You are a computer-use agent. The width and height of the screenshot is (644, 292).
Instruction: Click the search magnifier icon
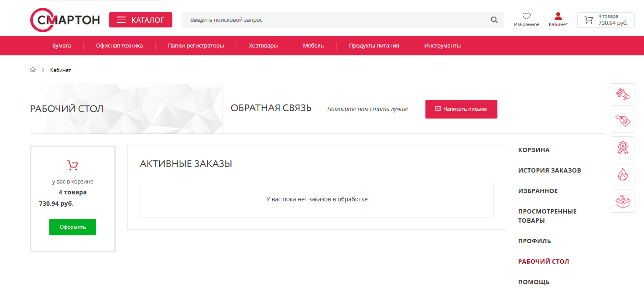[494, 20]
